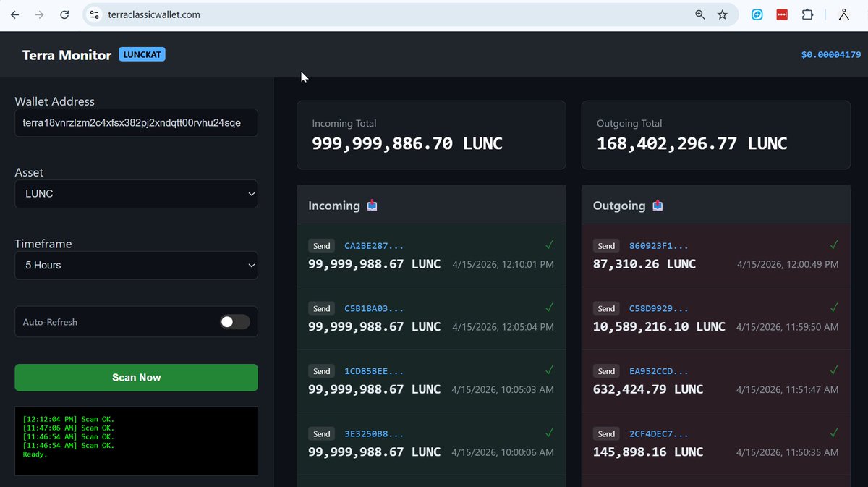Screen dimensions: 868x487
Task: Click the timestamp 4/15/2026, 11:59:50 AM
Action: coord(788,327)
